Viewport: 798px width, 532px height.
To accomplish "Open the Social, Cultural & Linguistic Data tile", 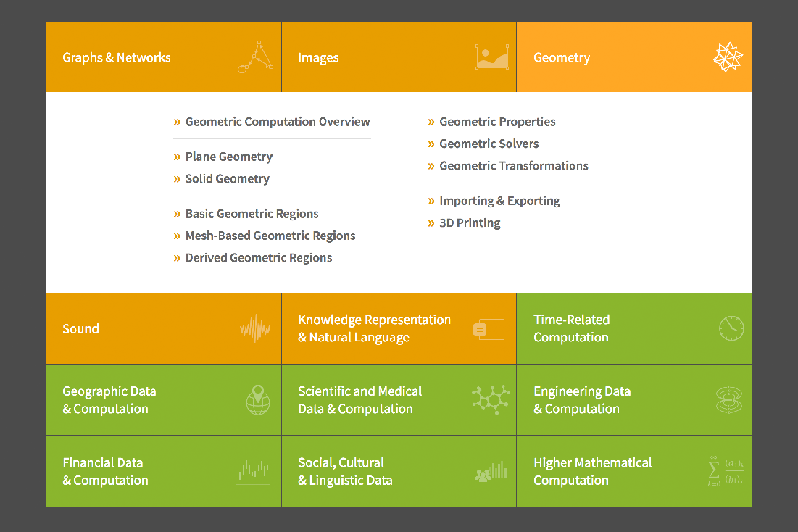I will tap(399, 471).
